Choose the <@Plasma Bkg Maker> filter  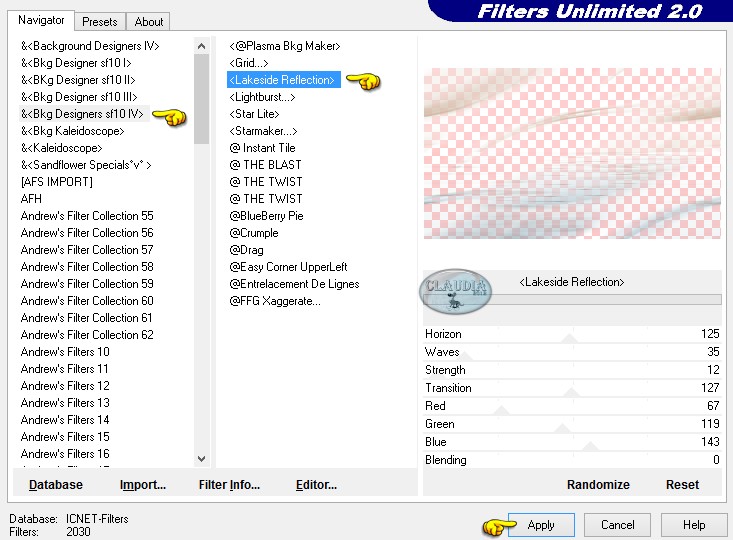pos(285,46)
